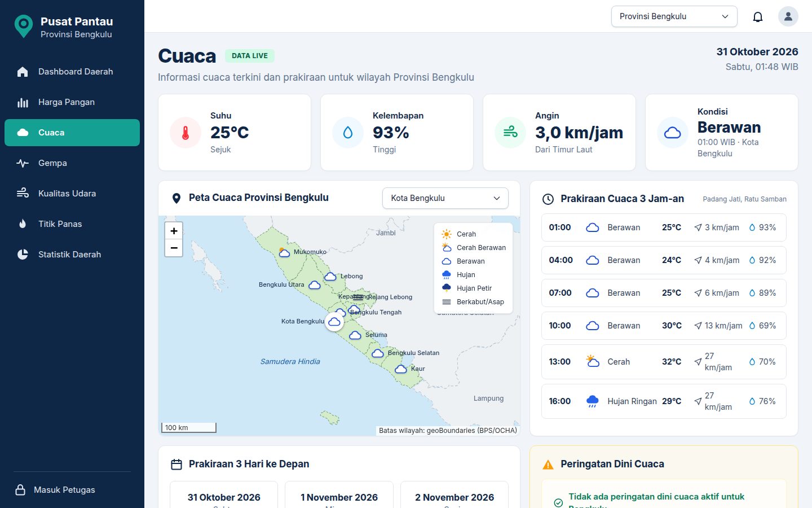Viewport: 812px width, 508px height.
Task: Select the Kota Bengkulu cloud marker on map
Action: coord(334,322)
